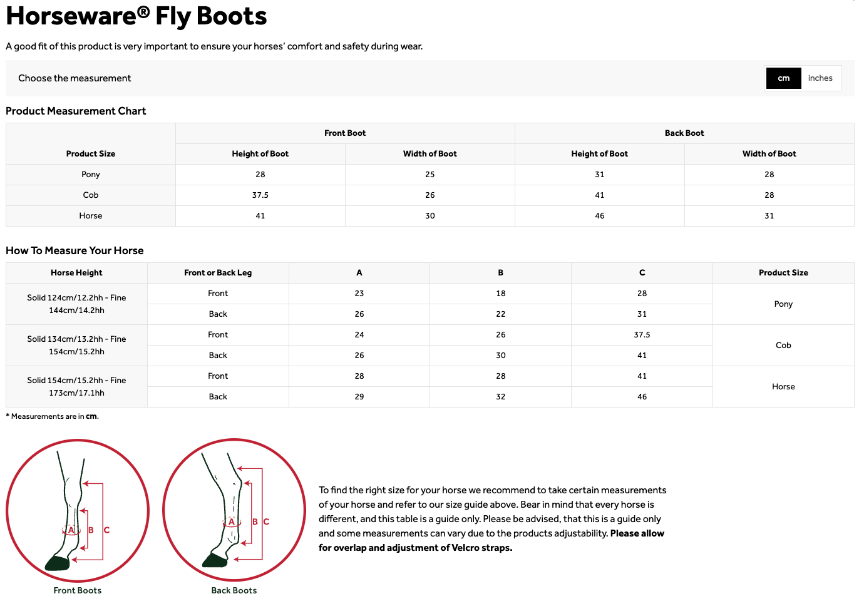Select the 'Back Boots' caption text
Screen dimensions: 859x616
234,590
